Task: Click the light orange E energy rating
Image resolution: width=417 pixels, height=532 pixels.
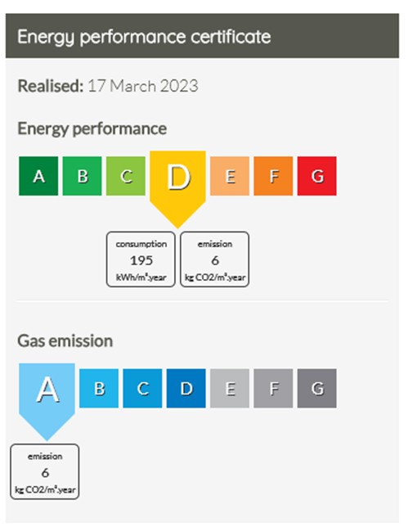Action: click(230, 176)
